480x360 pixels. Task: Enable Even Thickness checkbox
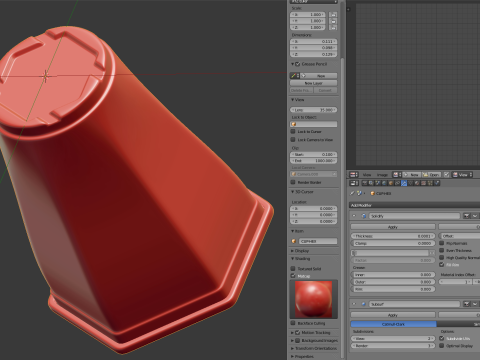tap(442, 250)
